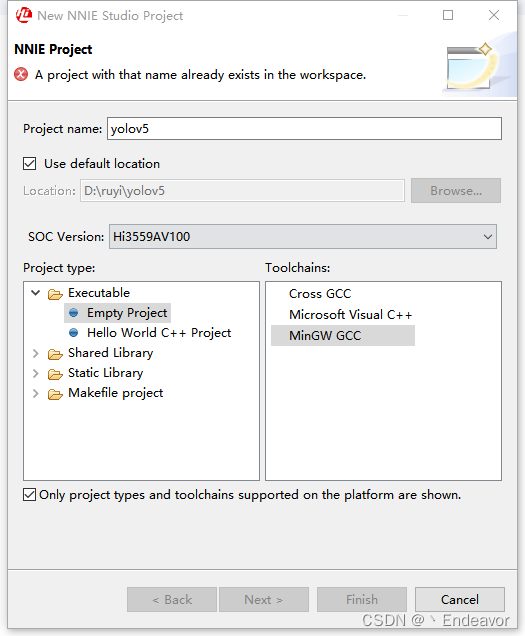The width and height of the screenshot is (525, 636).
Task: Click the Empty Project blue bullet icon
Action: click(x=73, y=313)
